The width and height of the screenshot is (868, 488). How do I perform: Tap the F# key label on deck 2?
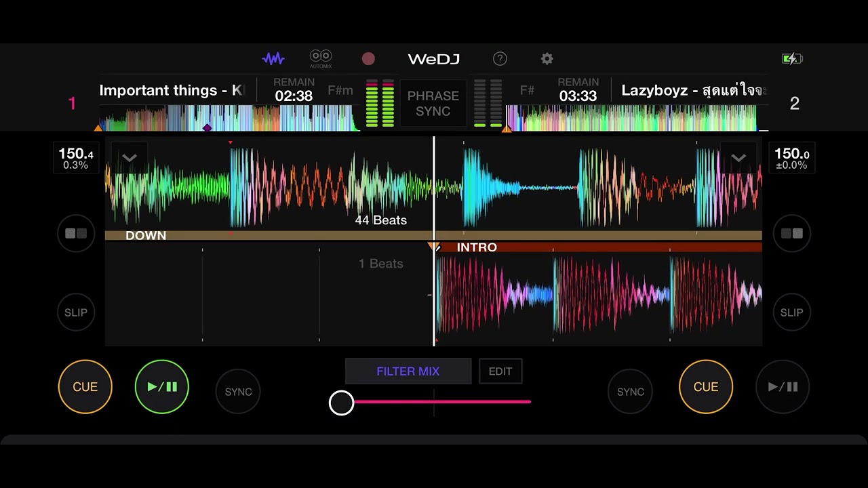[527, 90]
